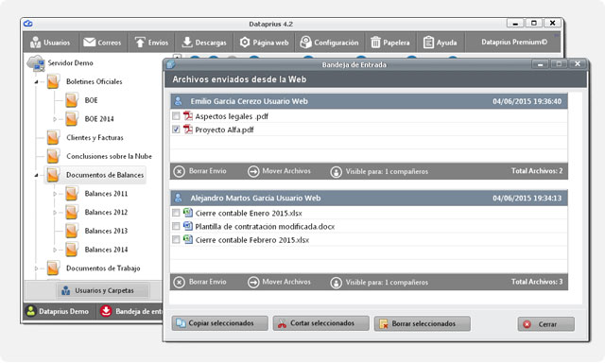Select Cierre contable Febrero 2015.xlsx file name
The image size is (605, 364).
[252, 240]
